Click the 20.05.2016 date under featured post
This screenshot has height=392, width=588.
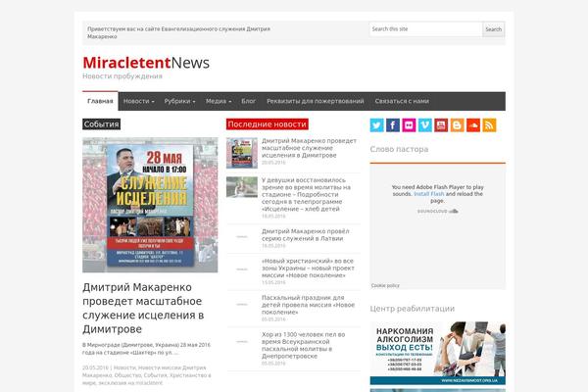[95, 368]
